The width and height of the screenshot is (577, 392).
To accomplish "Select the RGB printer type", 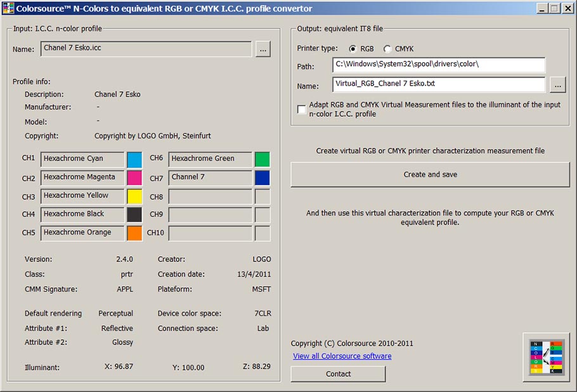I will (x=353, y=49).
